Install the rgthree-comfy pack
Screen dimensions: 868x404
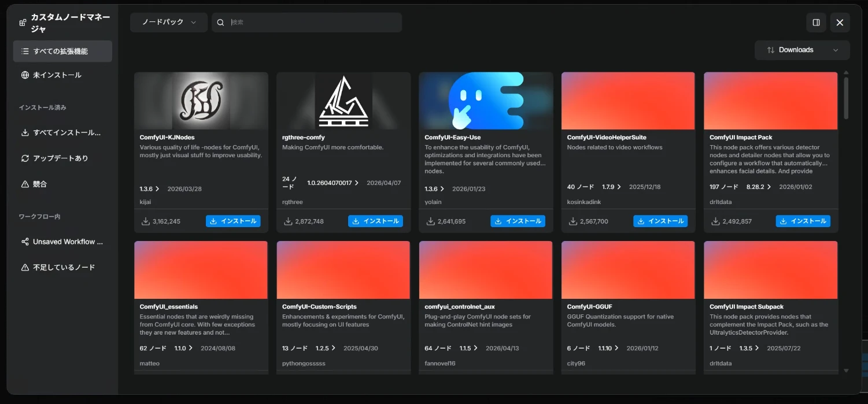(x=375, y=221)
